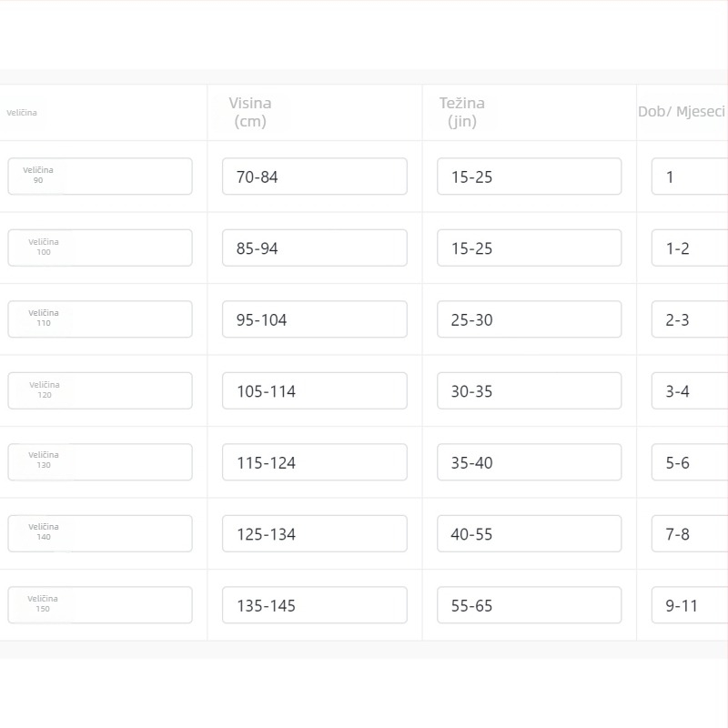This screenshot has width=728, height=728.
Task: Click the height box with 115-124
Action: pyautogui.click(x=315, y=462)
